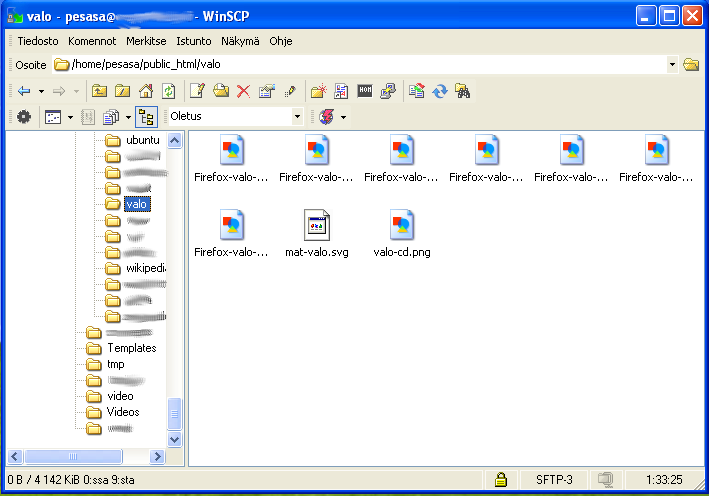709x496 pixels.
Task: Open the Näkymä menu
Action: 240,41
